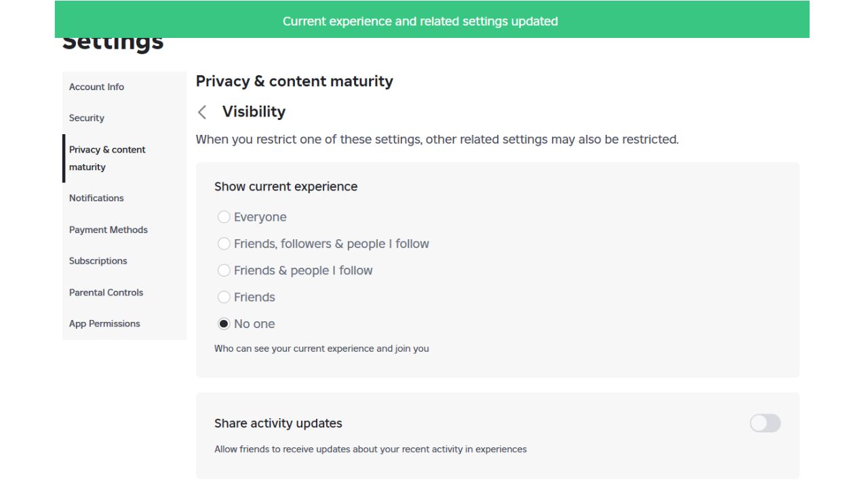Switch to the Subscriptions section
868x488 pixels.
pos(98,261)
